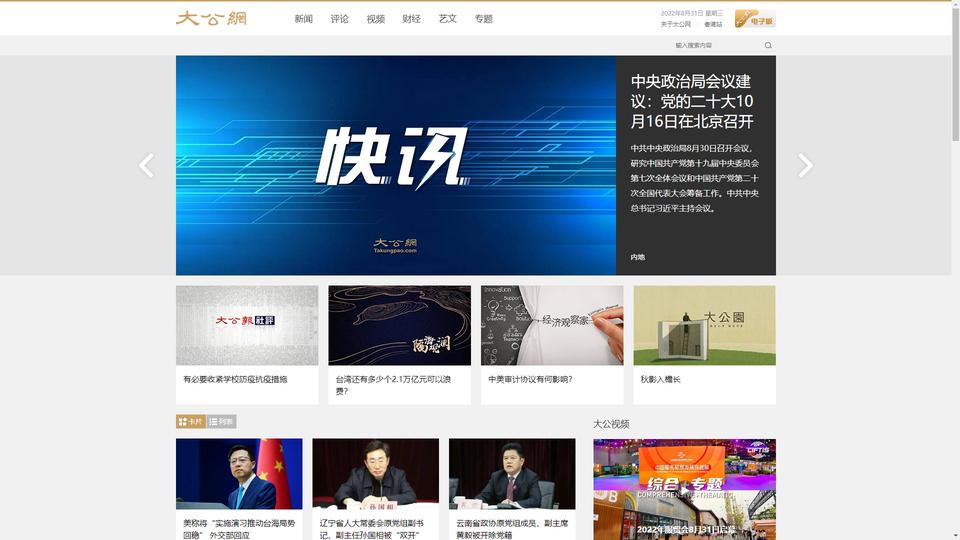Switch to 卡片 card view
Viewport: 960px width, 540px height.
[190, 421]
